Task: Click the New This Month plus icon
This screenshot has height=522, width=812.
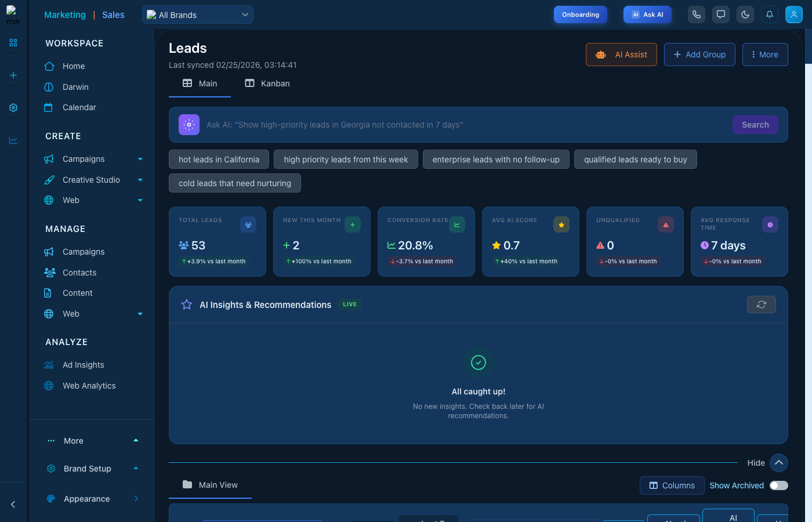Action: (353, 224)
